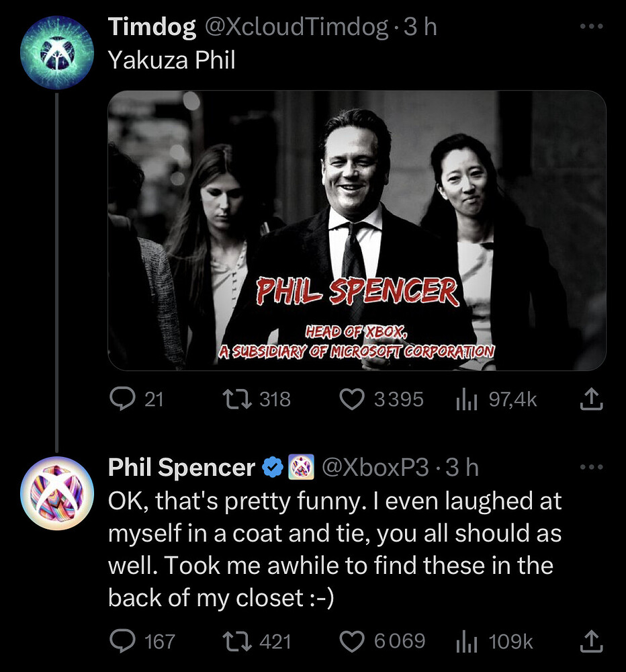Open Phil Spencer's profile avatar

[x=57, y=493]
